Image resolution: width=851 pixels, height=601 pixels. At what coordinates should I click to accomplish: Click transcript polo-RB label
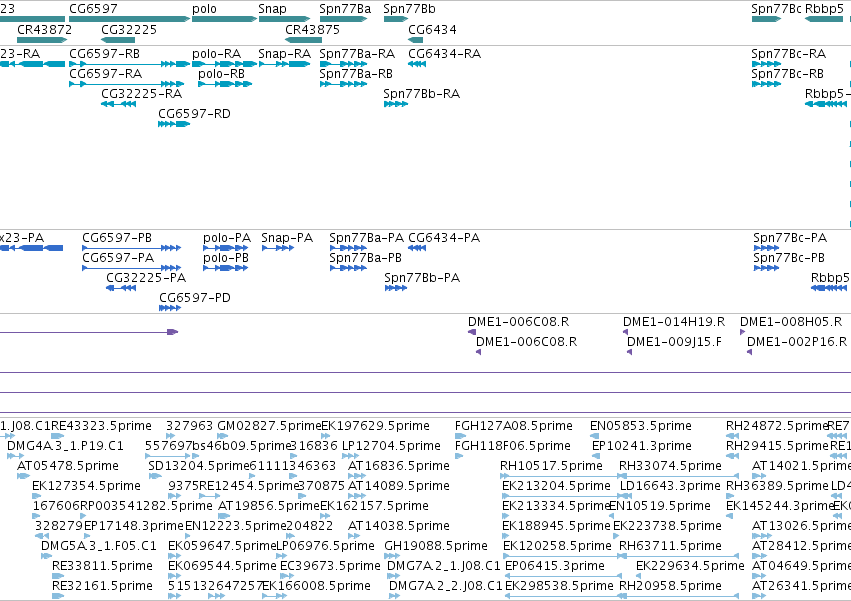point(221,74)
